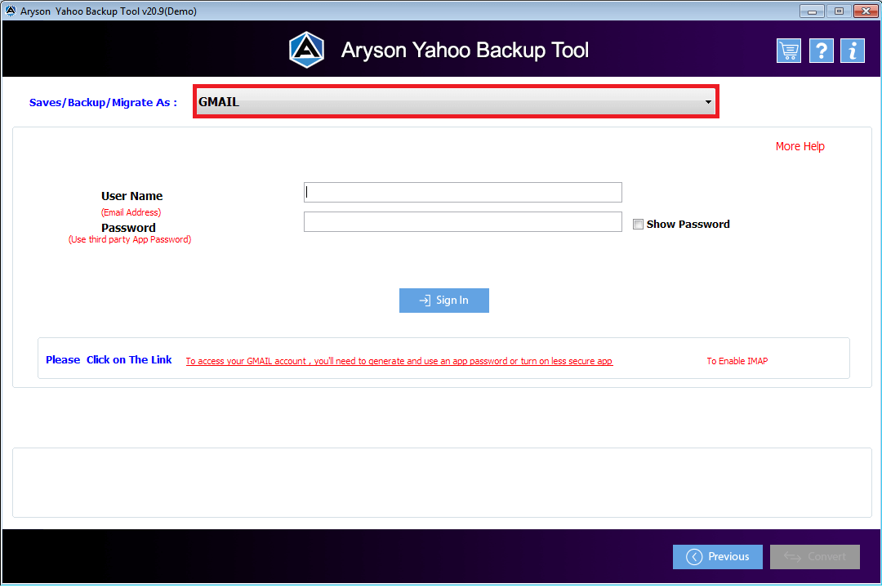The image size is (882, 588).
Task: Focus the Password input field
Action: (463, 221)
